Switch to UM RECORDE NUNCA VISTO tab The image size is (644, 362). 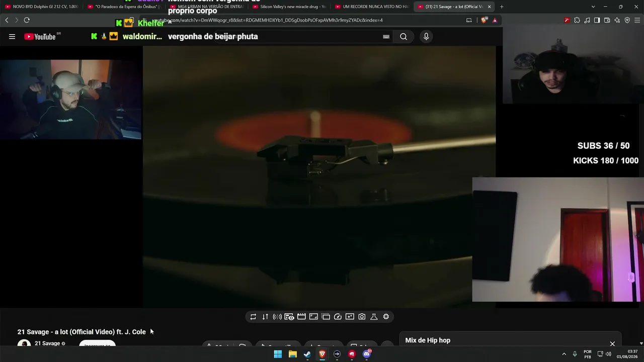371,7
